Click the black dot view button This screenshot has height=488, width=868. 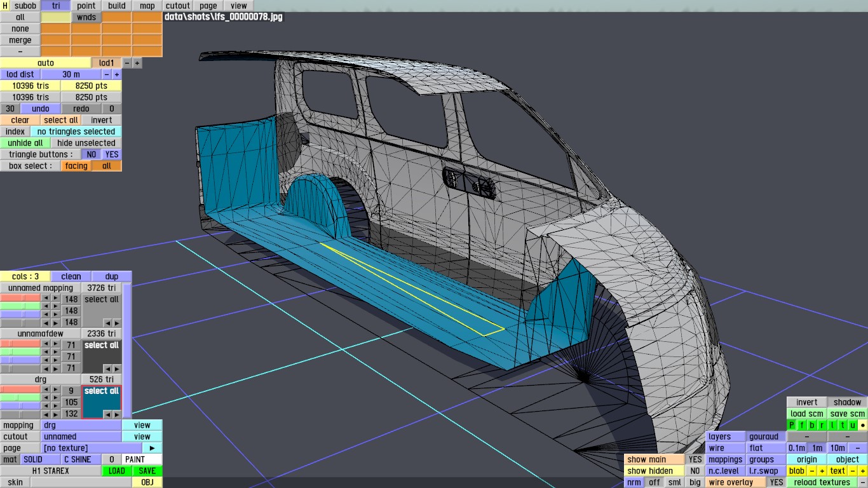(862, 425)
